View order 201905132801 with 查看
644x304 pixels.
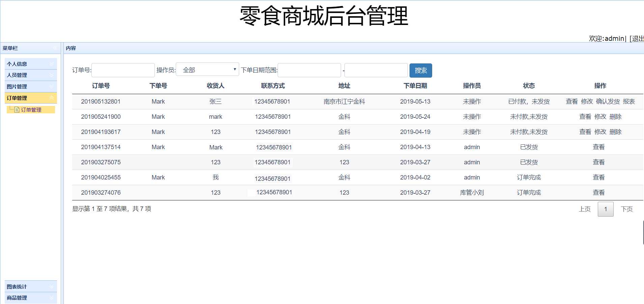point(572,102)
